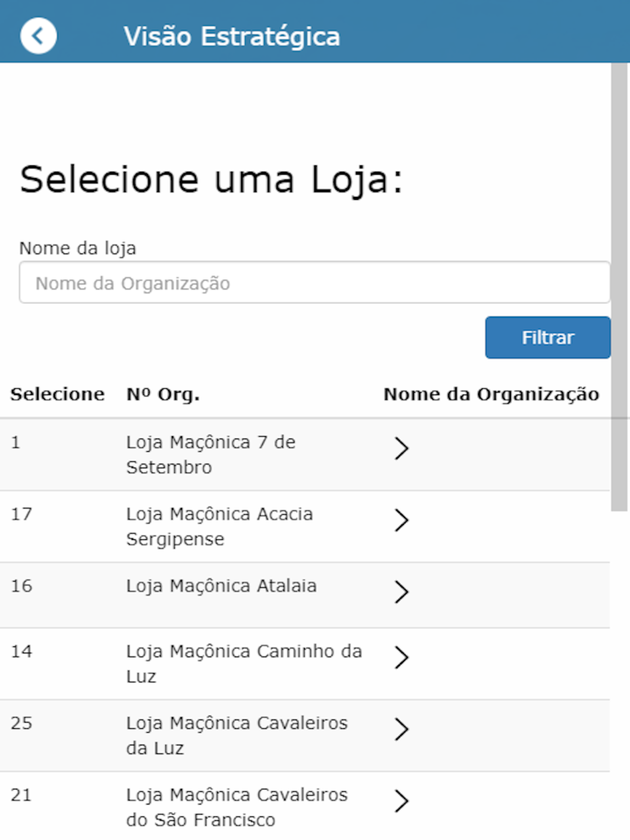Open Loja Maçônica Caminho da Luz chevron
Screen dimensions: 630x840
[x=401, y=657]
